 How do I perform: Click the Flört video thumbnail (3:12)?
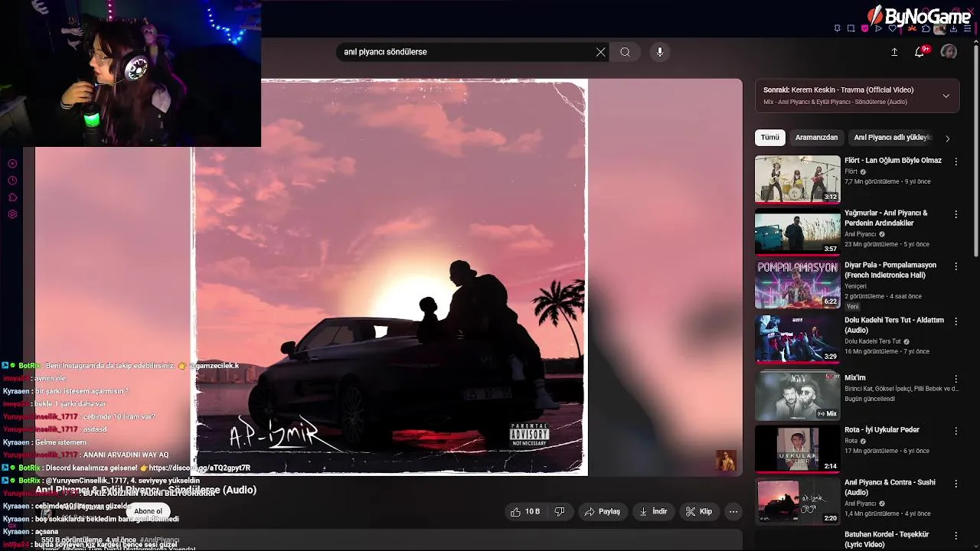tap(797, 178)
